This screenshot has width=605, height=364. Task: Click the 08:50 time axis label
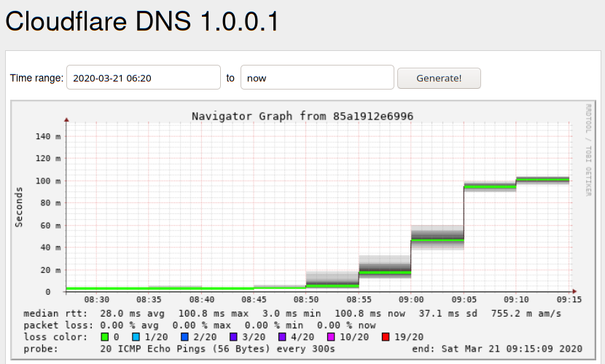tap(306, 299)
